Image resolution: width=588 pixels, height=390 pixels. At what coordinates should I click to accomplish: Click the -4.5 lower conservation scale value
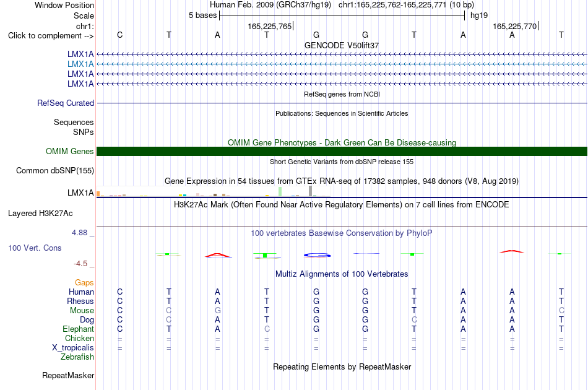point(80,264)
